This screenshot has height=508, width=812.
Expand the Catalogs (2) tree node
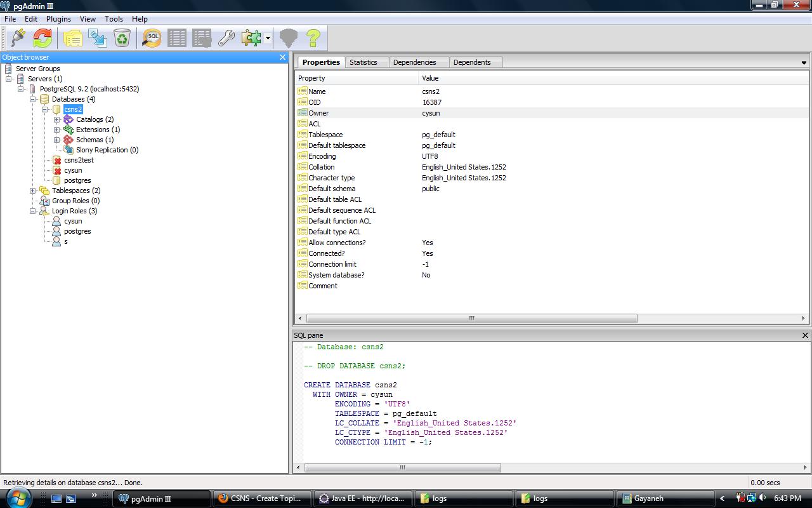pos(57,119)
